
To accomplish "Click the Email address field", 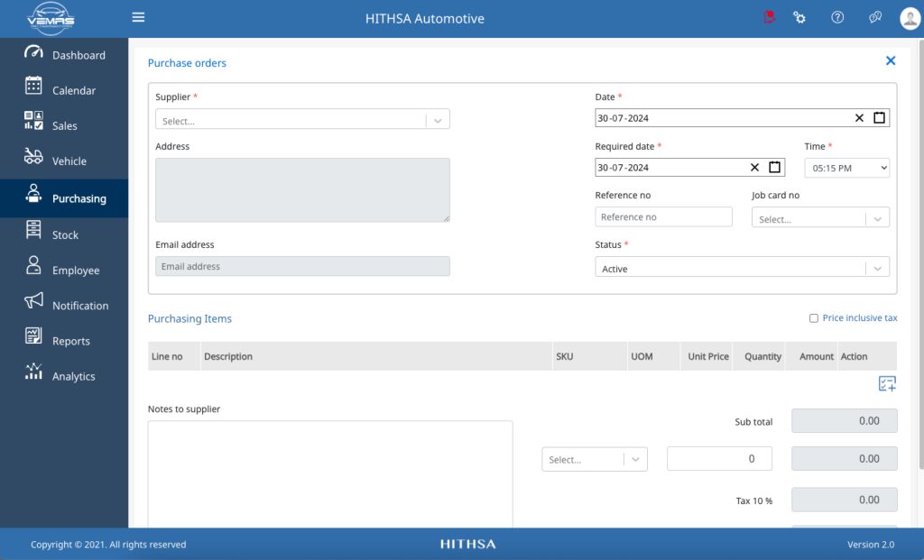I will [302, 266].
